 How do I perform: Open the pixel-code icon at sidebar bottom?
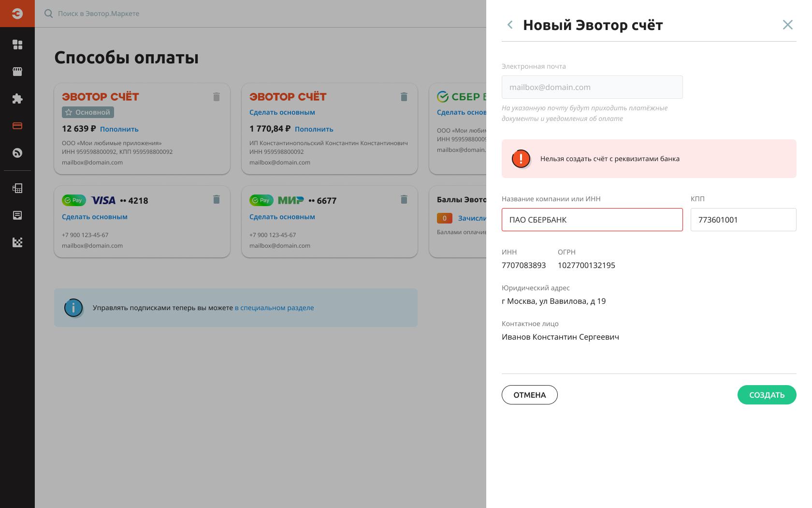(x=17, y=242)
